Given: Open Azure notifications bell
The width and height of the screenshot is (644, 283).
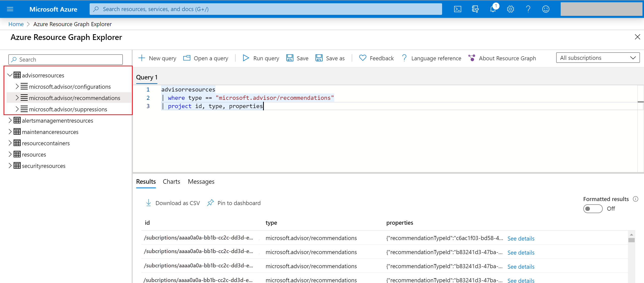Looking at the screenshot, I should [493, 9].
